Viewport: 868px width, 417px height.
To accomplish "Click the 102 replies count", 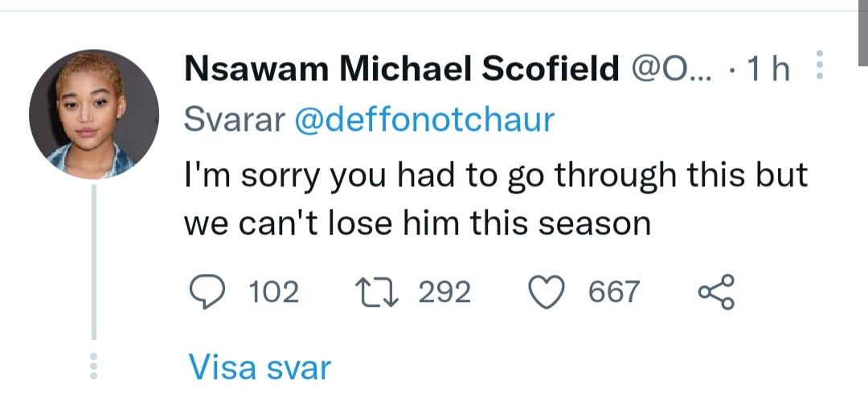I will click(274, 292).
